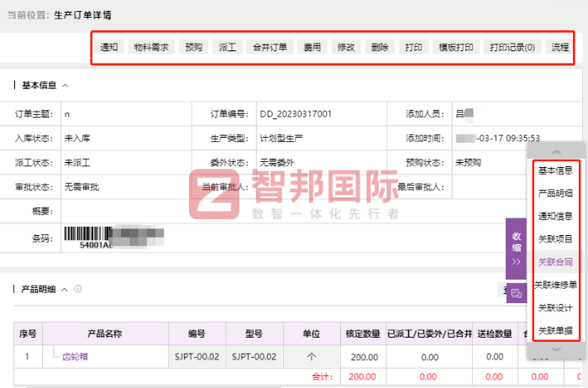
Task: Jump to 关联项目 in side navigation
Action: pos(555,239)
